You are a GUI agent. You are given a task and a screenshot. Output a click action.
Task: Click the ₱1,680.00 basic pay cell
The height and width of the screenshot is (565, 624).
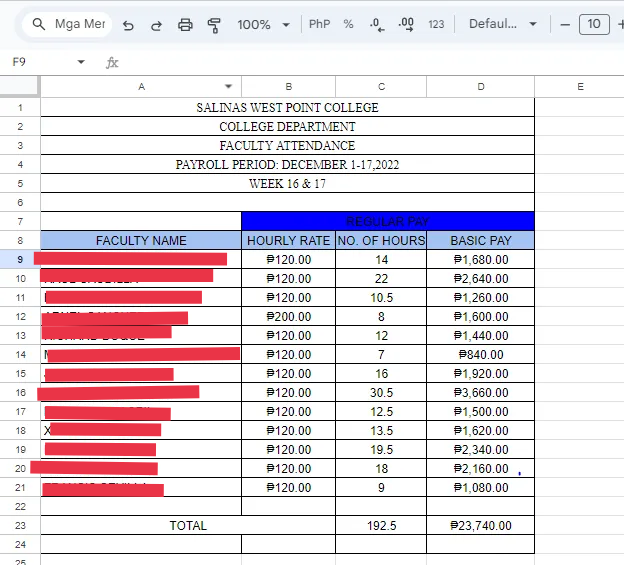pyautogui.click(x=481, y=259)
